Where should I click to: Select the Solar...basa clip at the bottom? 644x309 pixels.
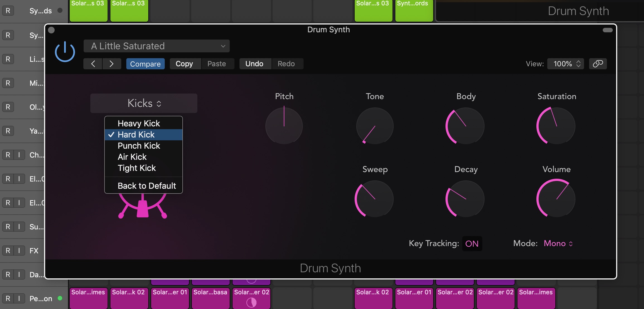(210, 298)
